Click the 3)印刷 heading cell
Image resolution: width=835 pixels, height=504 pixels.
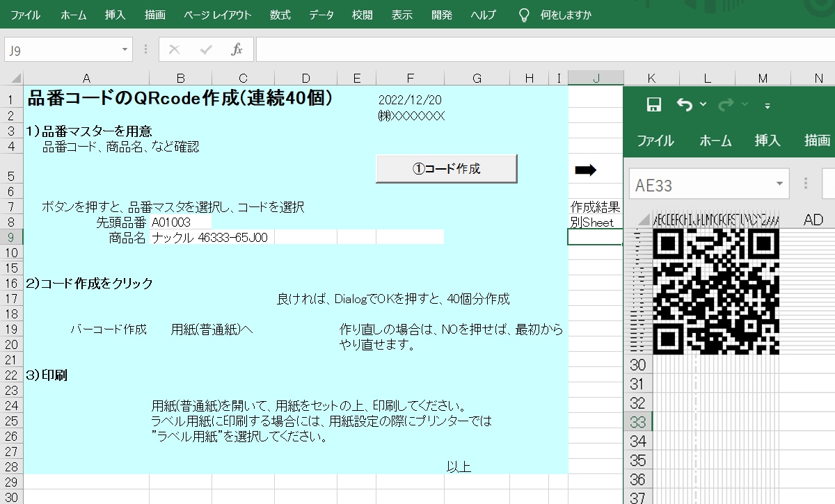[x=47, y=375]
